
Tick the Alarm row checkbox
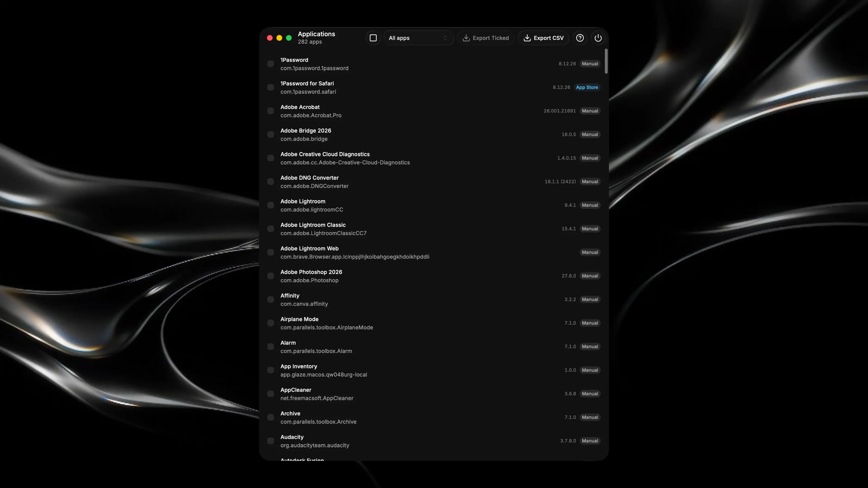coord(271,346)
